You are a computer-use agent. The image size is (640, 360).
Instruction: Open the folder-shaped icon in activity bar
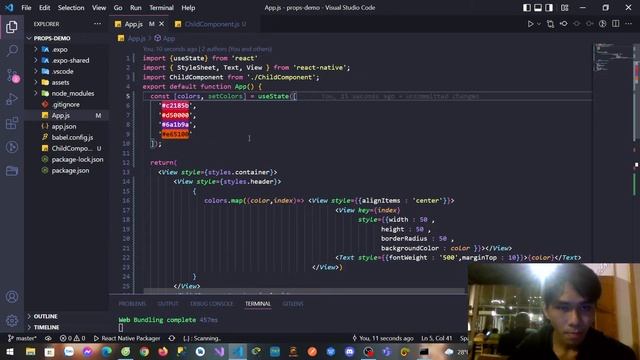(12, 171)
